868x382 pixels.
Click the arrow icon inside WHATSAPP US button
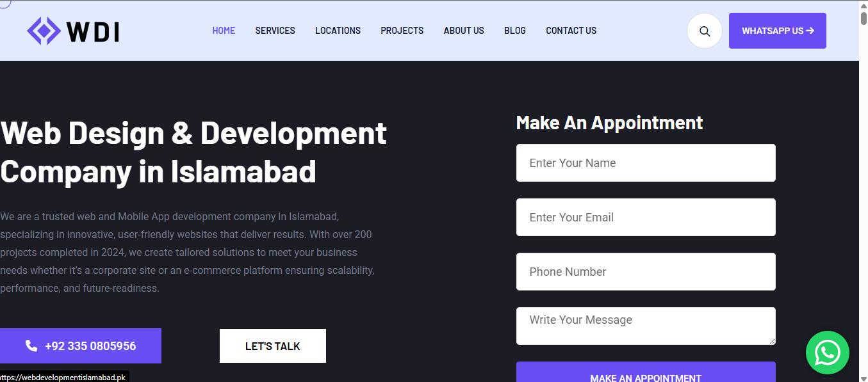pos(810,30)
